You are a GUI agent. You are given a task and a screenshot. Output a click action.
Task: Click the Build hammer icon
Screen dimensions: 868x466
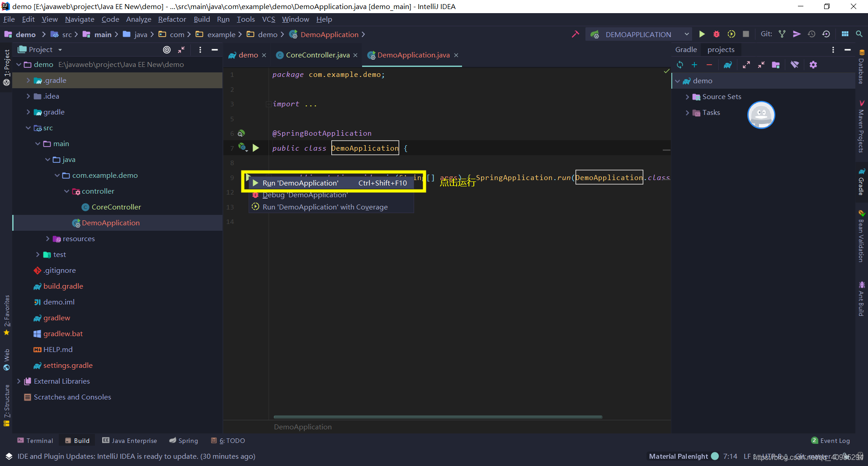click(x=575, y=34)
